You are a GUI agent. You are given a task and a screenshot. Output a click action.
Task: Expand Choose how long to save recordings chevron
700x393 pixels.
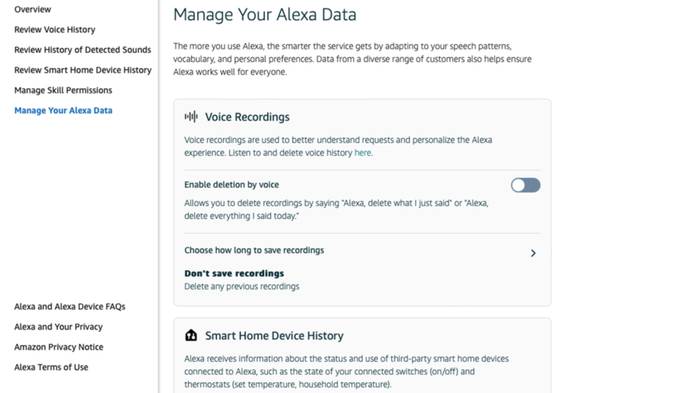[x=533, y=253]
